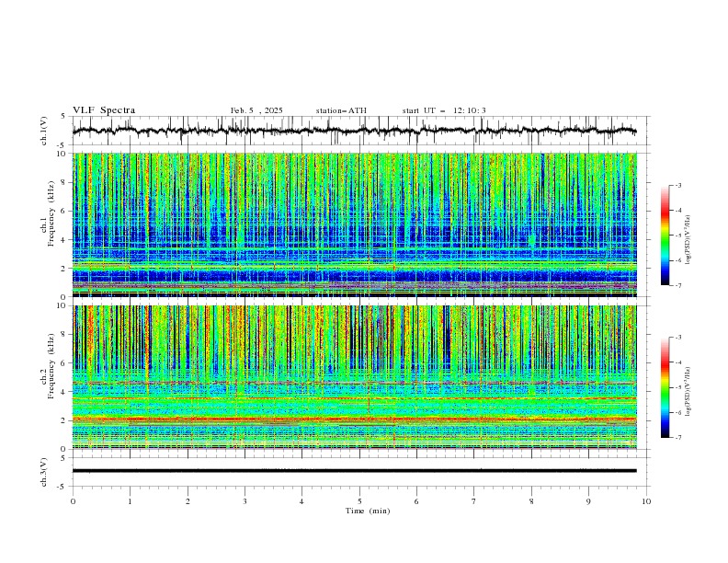The height and width of the screenshot is (563, 728).
Task: Click the ch.1 spectrogram panel
Action: tap(354, 224)
